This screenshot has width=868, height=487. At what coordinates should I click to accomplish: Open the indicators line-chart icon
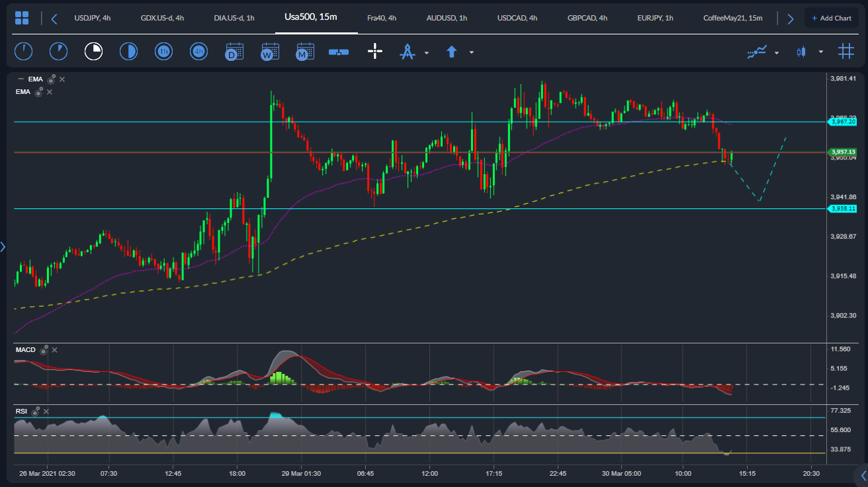click(757, 52)
